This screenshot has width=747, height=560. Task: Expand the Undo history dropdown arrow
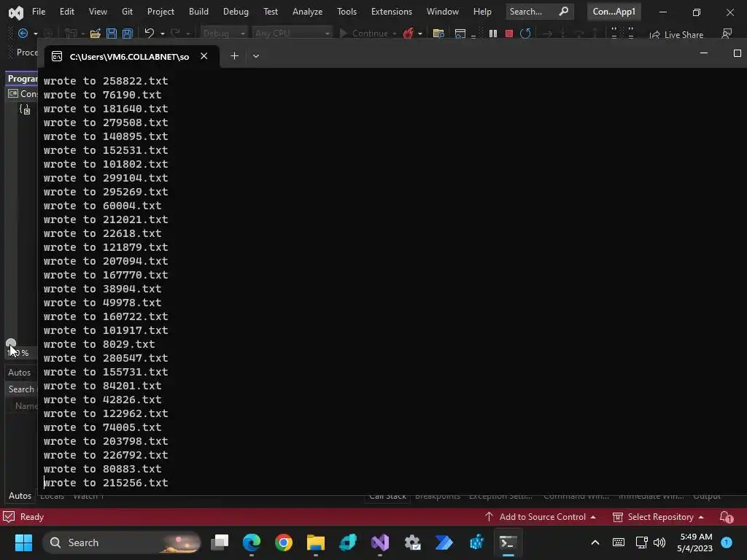pyautogui.click(x=163, y=34)
